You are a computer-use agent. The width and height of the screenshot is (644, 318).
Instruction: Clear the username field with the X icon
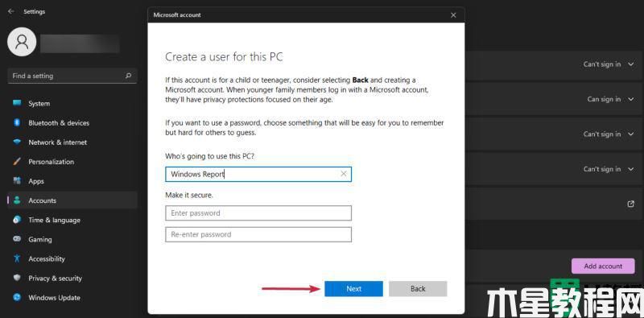(344, 174)
